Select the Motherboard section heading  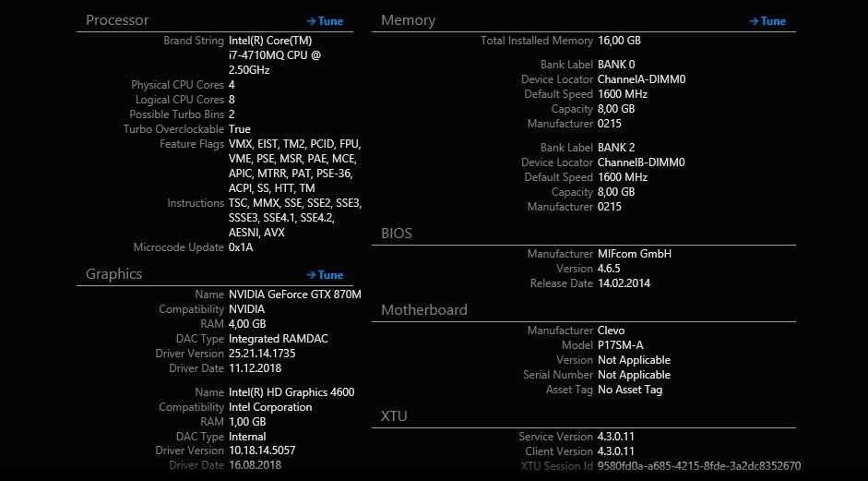pos(424,310)
